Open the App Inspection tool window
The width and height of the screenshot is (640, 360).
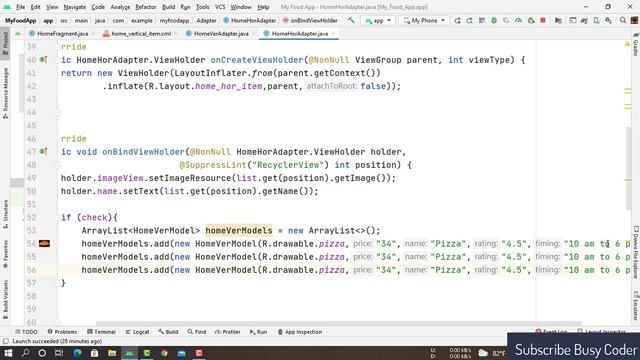pos(300,332)
